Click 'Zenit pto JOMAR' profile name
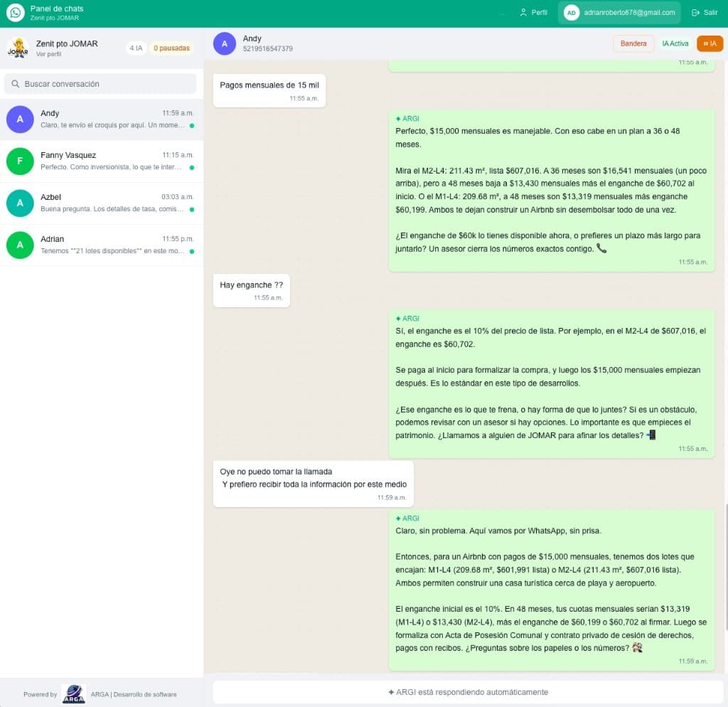Image resolution: width=728 pixels, height=707 pixels. tap(67, 43)
